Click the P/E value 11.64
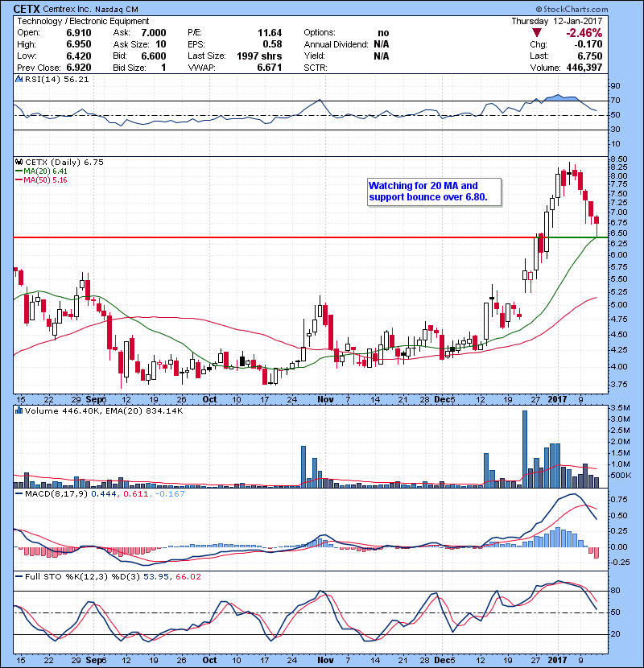The image size is (644, 668). pyautogui.click(x=270, y=33)
